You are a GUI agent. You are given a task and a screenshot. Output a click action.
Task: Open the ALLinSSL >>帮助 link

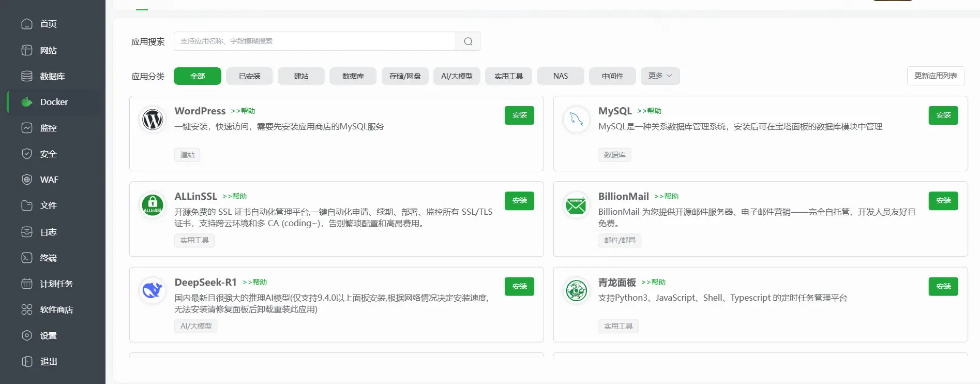tap(235, 196)
